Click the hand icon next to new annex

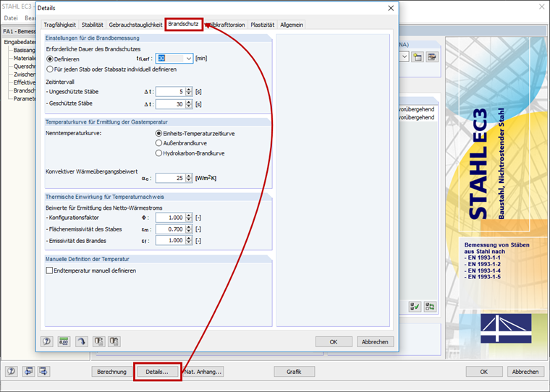coord(432,57)
